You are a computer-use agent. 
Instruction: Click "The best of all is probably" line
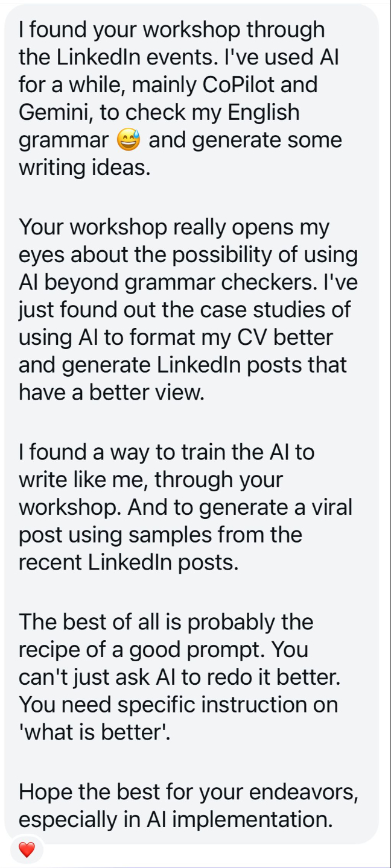(x=166, y=621)
